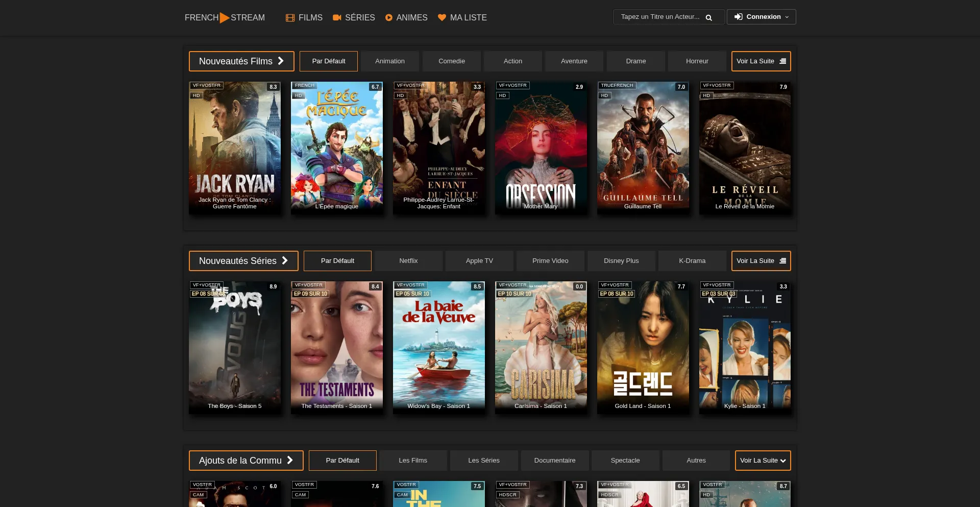Show Documentaire community additions
The width and height of the screenshot is (980, 507).
click(x=555, y=461)
